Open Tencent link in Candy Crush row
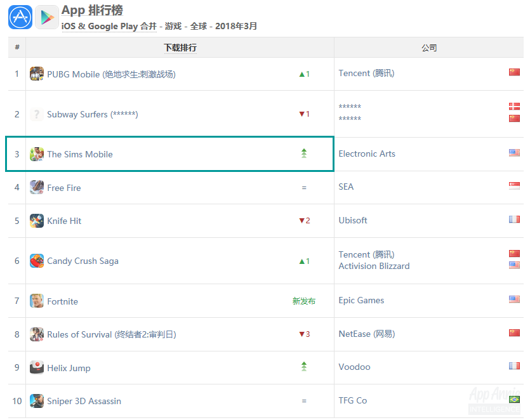Viewport: 530px width, 420px height. tap(366, 254)
